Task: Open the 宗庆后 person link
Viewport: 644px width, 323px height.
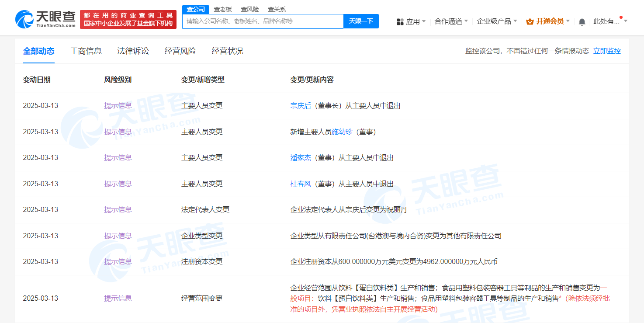Action: tap(301, 106)
